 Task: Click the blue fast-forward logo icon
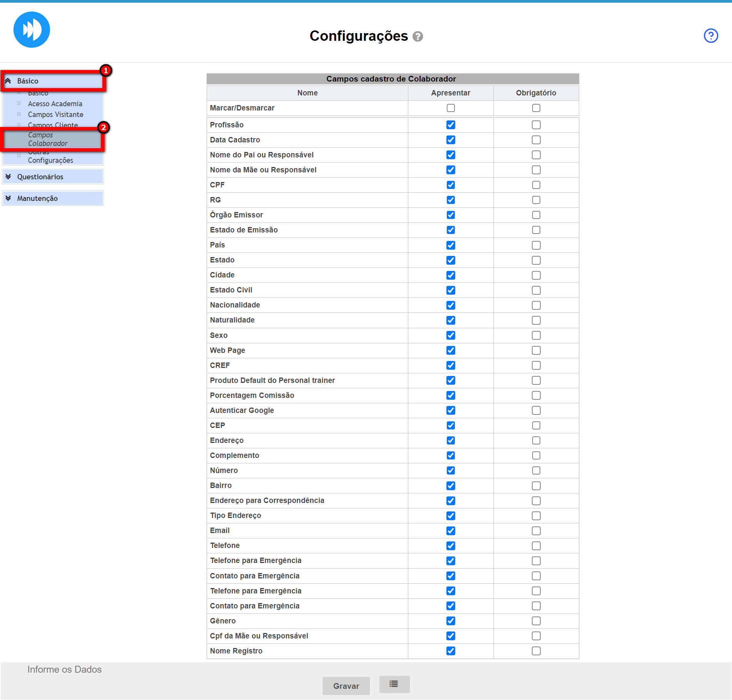[32, 30]
